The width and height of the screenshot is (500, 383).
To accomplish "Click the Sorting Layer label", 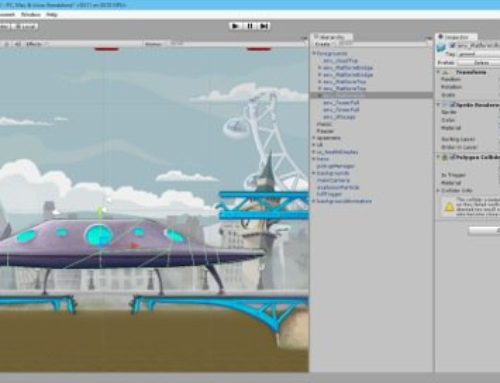I will coord(458,139).
